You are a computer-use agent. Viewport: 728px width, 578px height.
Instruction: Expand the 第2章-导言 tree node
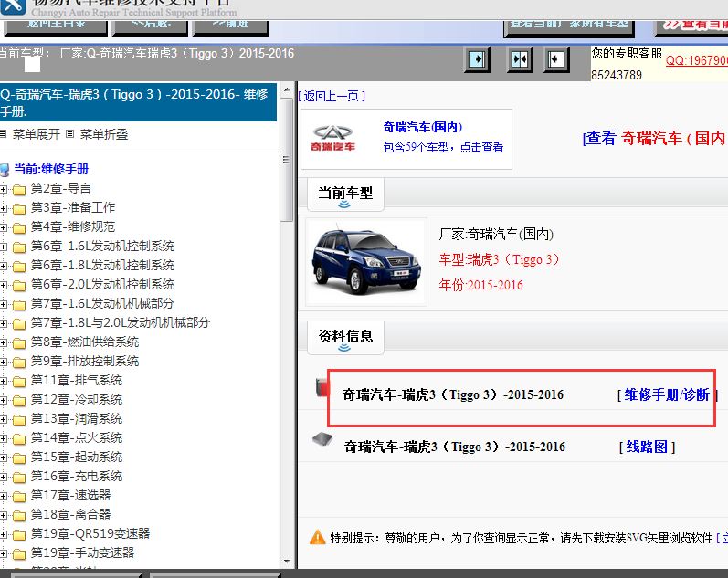(4, 189)
